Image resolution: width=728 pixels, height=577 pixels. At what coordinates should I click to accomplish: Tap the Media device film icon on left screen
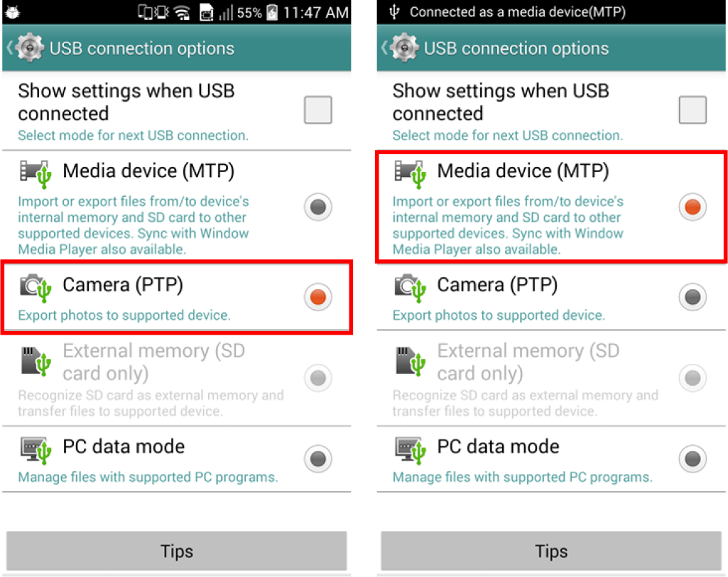click(36, 173)
